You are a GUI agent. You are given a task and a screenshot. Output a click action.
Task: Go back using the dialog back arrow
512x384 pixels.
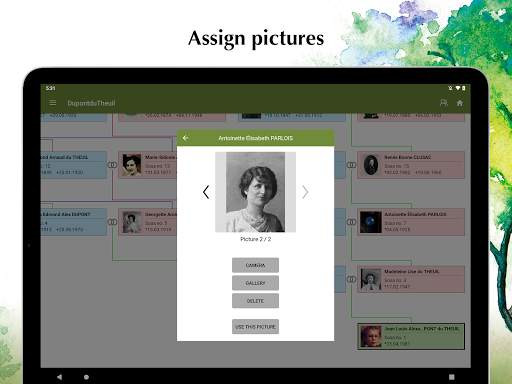186,138
